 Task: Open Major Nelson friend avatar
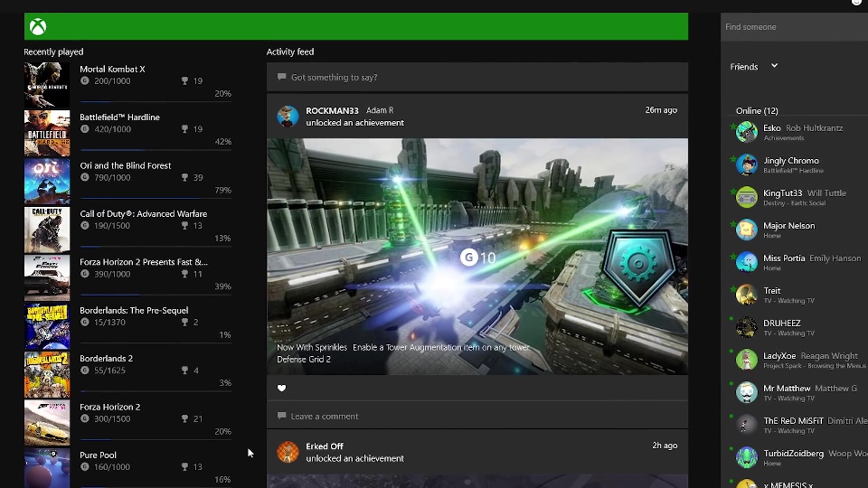point(746,230)
